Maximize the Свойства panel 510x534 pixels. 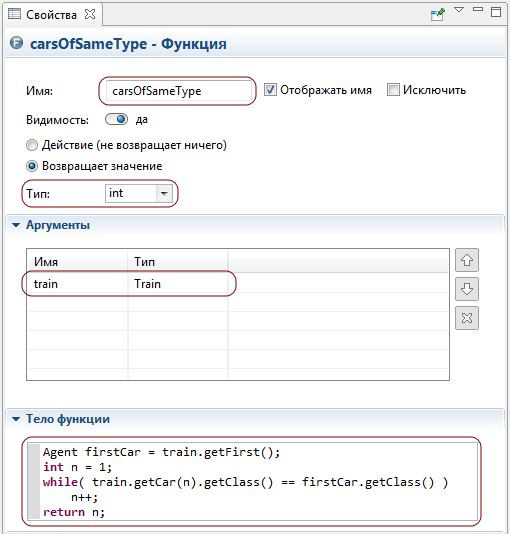(496, 12)
